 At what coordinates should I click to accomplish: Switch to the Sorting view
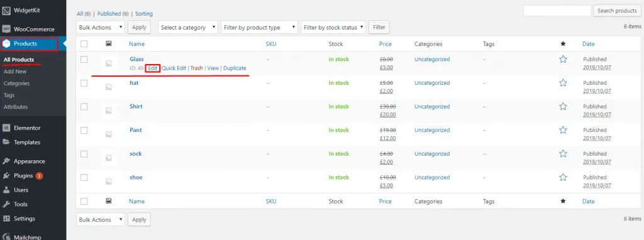(144, 14)
